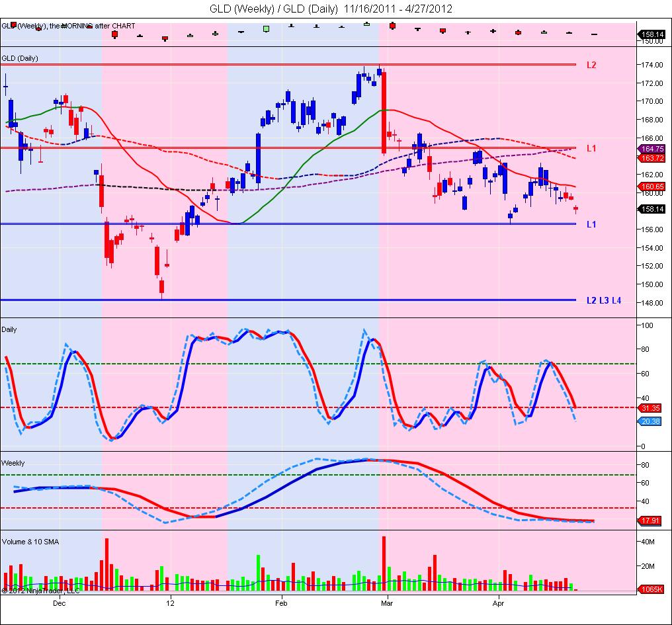Click the 20M volume axis label
Viewport: 672px width, 625px height.
[x=648, y=566]
